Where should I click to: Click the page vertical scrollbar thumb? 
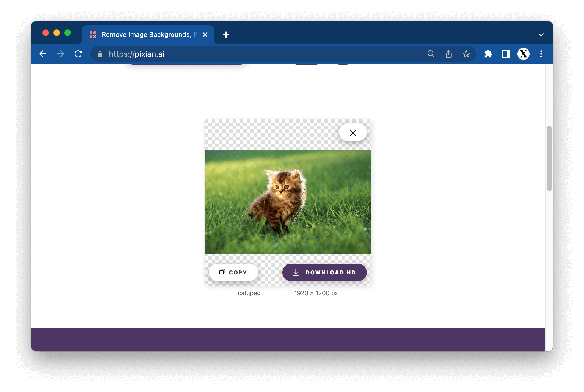click(x=549, y=158)
